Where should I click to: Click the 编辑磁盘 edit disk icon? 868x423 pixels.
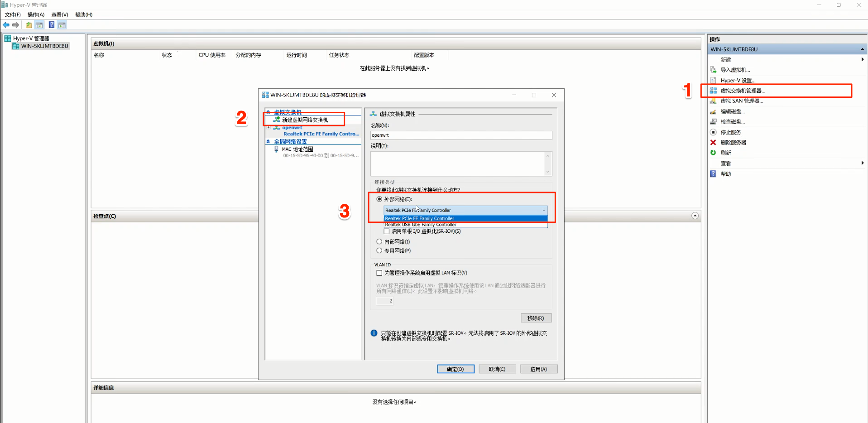[x=713, y=111]
